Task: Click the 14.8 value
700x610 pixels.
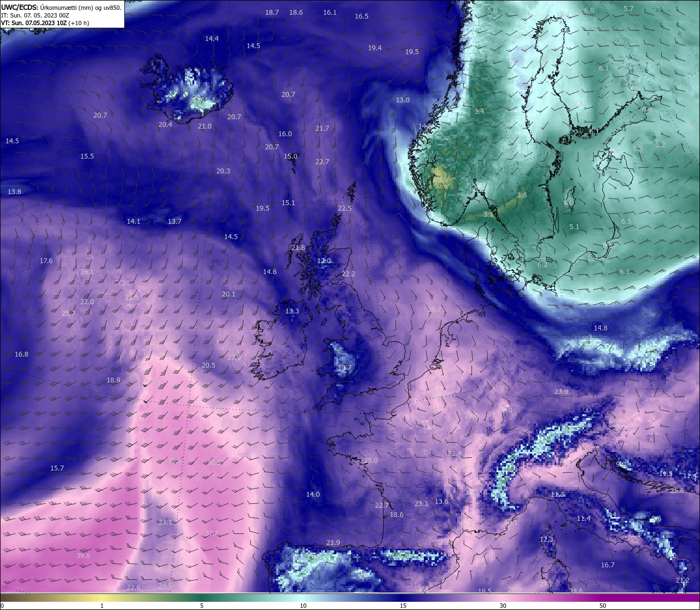Action: (x=600, y=328)
